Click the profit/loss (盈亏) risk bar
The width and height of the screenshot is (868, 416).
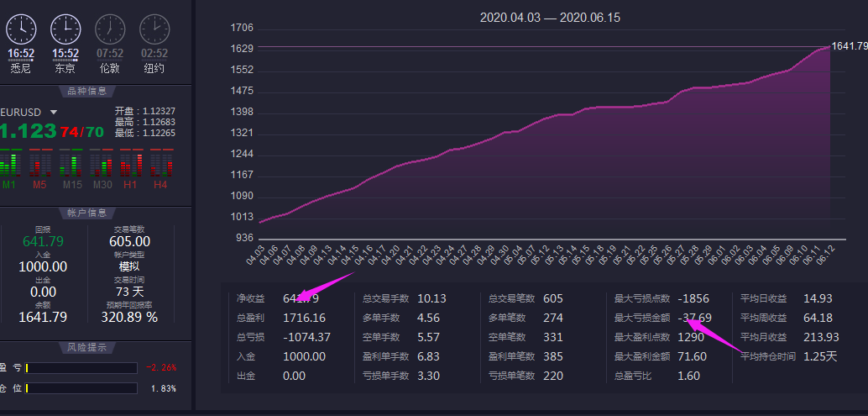(81, 368)
